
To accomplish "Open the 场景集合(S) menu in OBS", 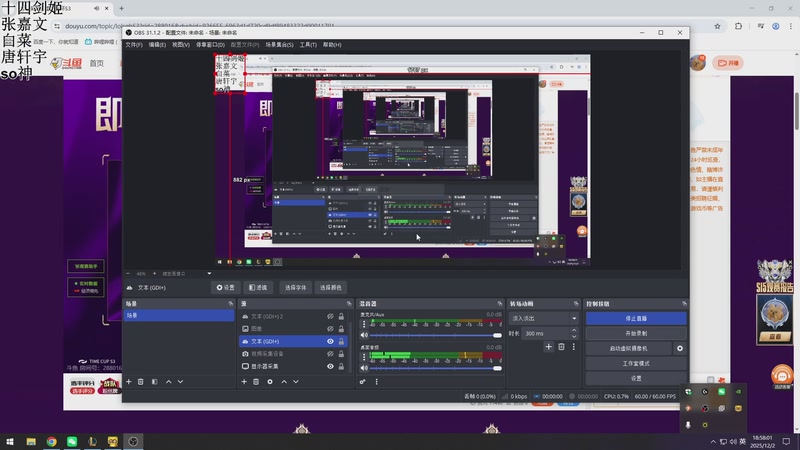I will click(279, 45).
